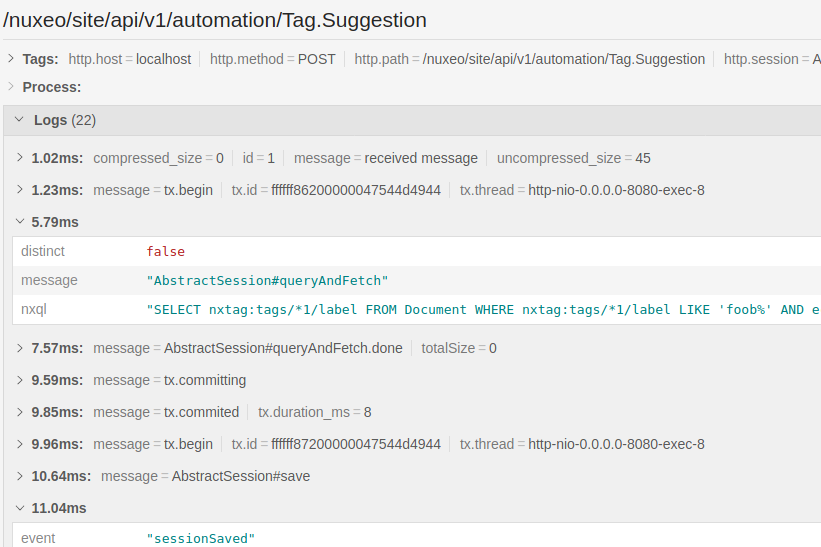The width and height of the screenshot is (821, 547).
Task: Expand the 1.23ms tx.begin log entry
Action: click(x=20, y=189)
